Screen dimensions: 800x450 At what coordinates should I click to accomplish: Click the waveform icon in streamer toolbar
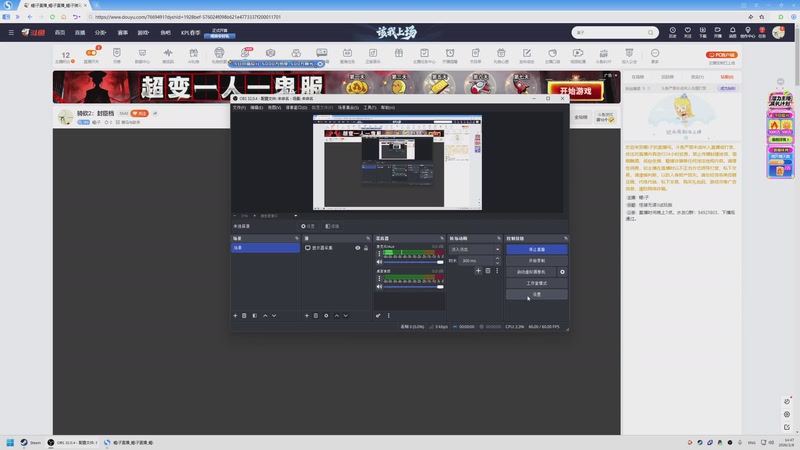click(x=168, y=53)
